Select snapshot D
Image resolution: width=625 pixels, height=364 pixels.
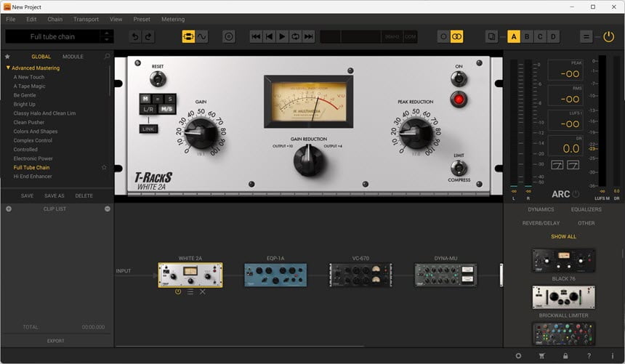click(x=553, y=36)
